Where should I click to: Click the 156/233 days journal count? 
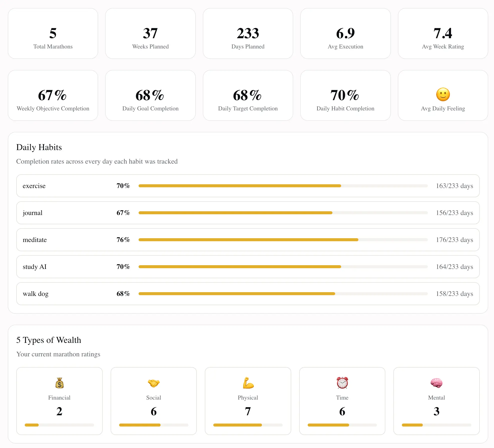pyautogui.click(x=455, y=213)
